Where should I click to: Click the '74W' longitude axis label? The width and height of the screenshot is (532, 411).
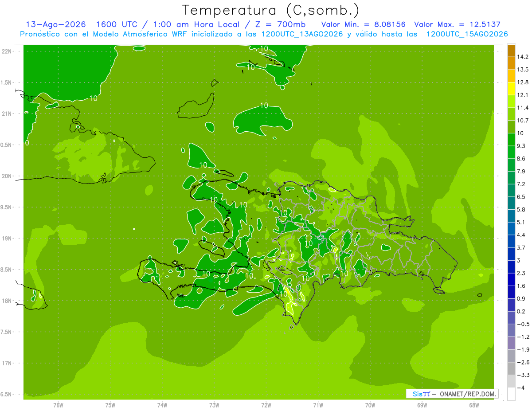click(x=162, y=405)
